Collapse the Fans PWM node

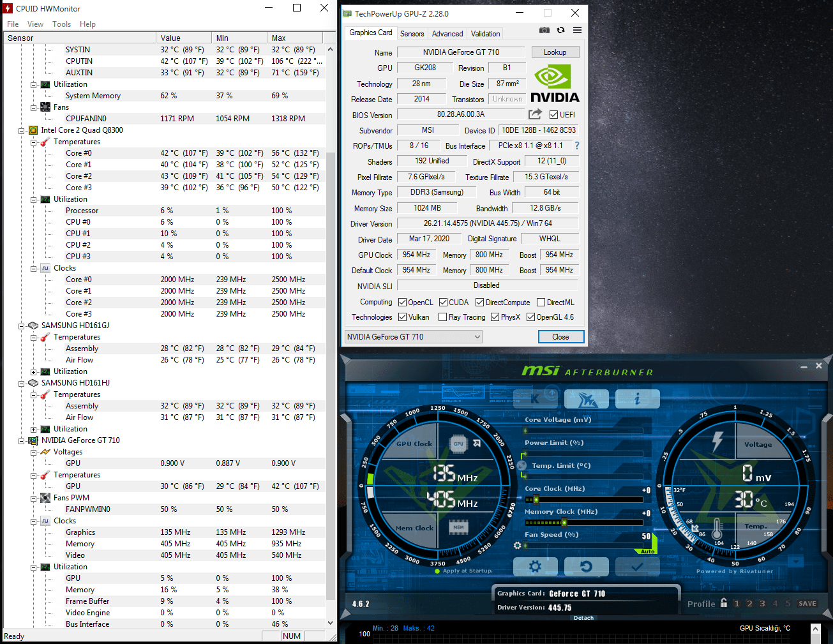[33, 498]
